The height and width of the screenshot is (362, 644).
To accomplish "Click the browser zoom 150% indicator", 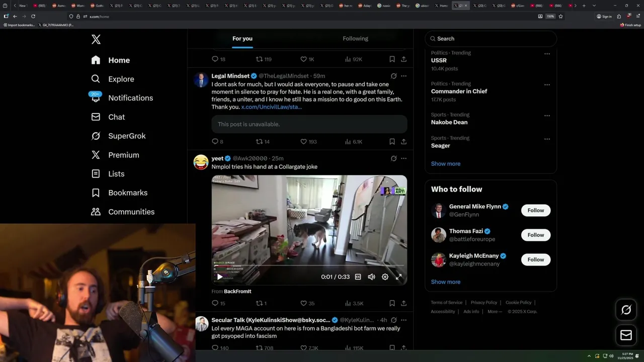I will [550, 16].
